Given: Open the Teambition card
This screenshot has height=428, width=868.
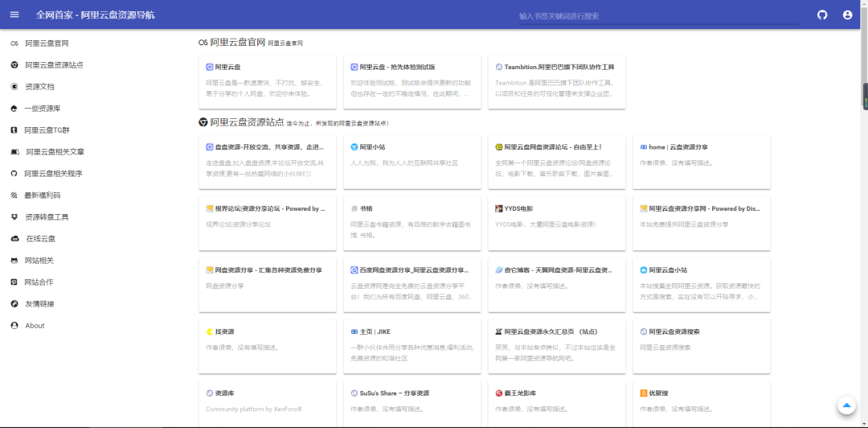Looking at the screenshot, I should pyautogui.click(x=557, y=82).
